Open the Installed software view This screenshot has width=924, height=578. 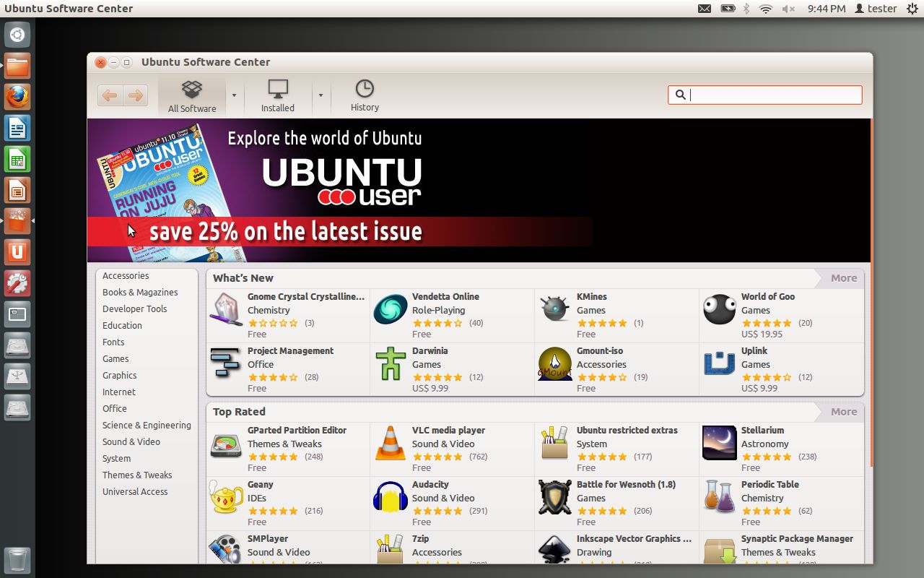tap(278, 96)
